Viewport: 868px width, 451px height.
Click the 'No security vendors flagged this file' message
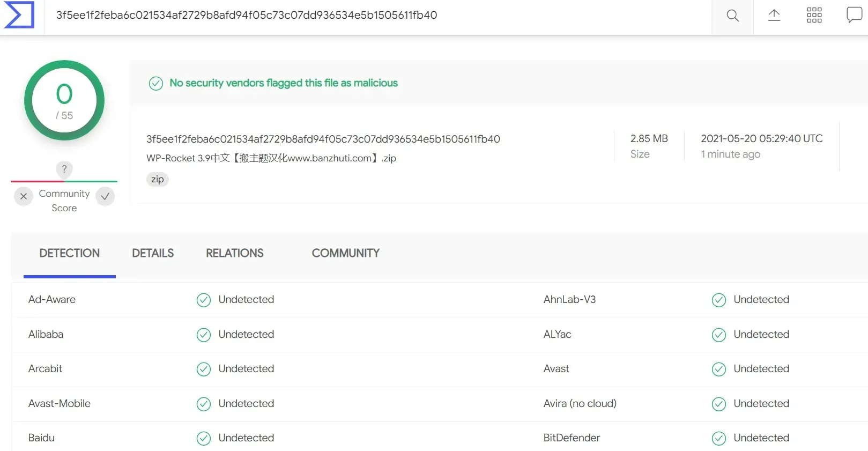pos(284,83)
